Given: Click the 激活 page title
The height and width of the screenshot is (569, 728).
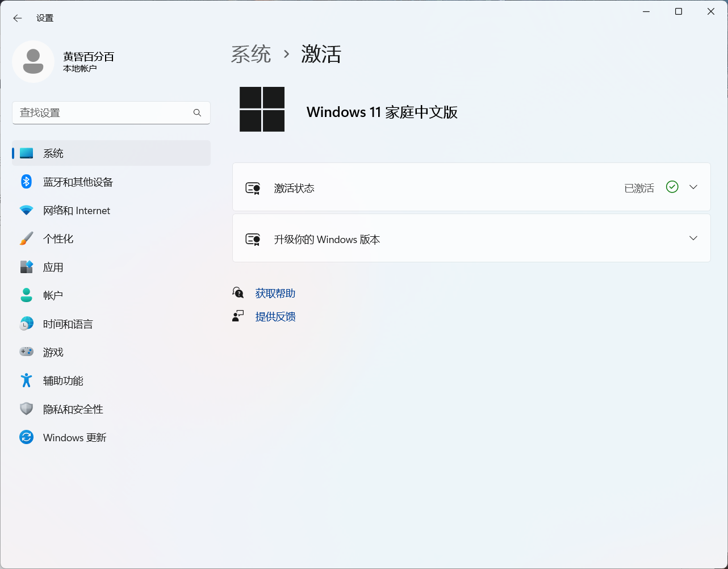Looking at the screenshot, I should (321, 55).
